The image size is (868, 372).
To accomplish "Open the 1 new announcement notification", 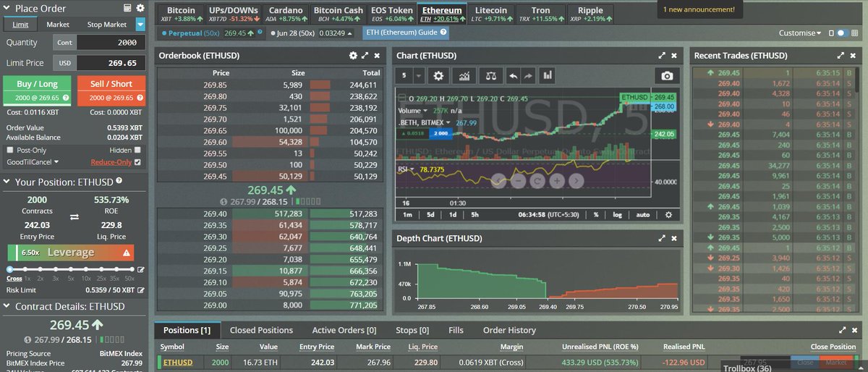I will coord(699,10).
